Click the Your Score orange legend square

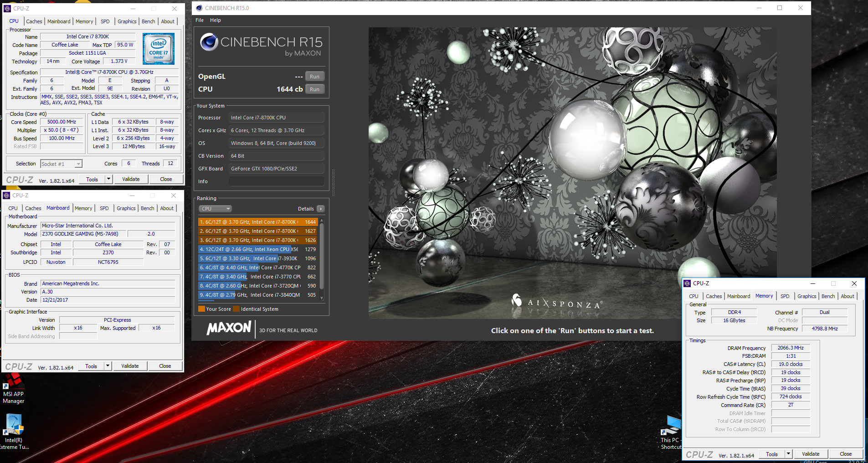tap(201, 309)
